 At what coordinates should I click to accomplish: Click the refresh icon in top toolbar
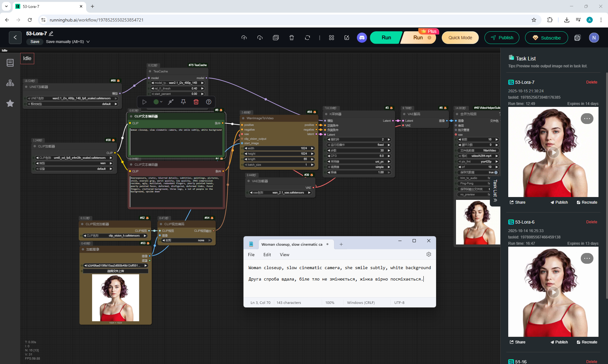click(x=307, y=38)
